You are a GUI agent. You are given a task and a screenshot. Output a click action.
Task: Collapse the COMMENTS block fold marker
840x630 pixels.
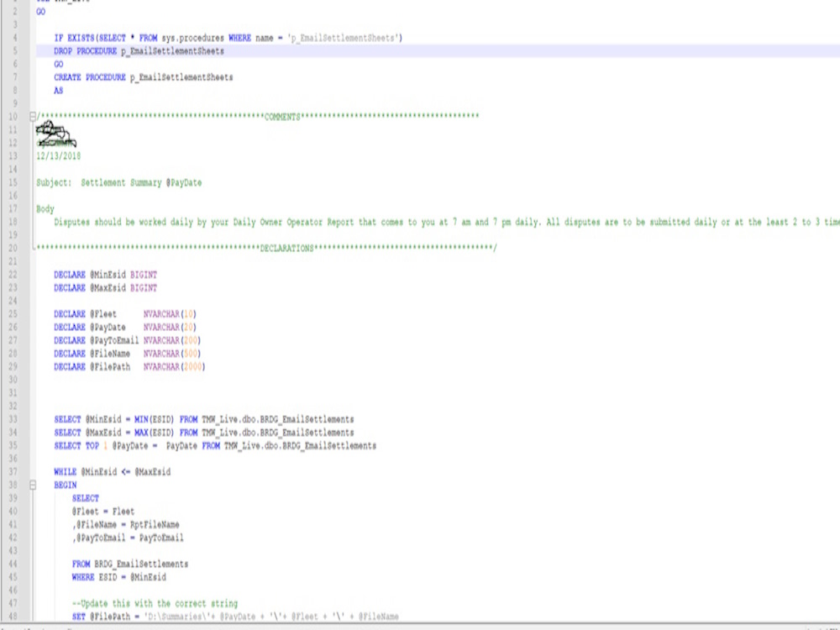pyautogui.click(x=33, y=116)
